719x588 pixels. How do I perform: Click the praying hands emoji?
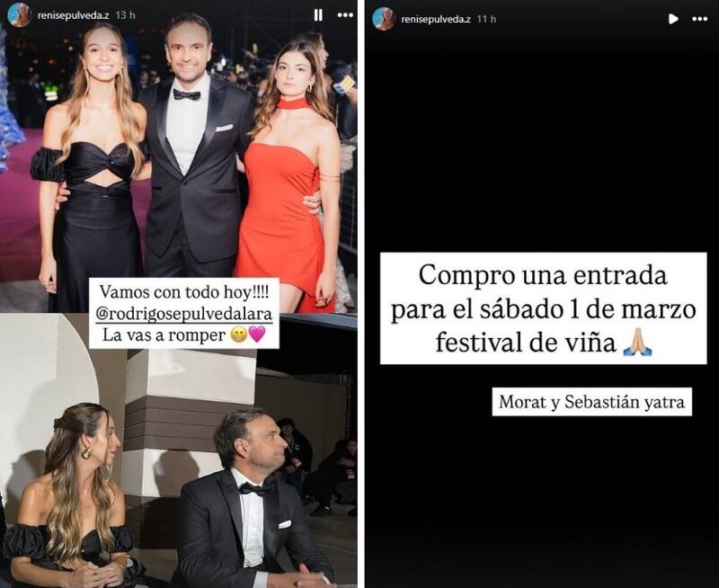click(637, 343)
